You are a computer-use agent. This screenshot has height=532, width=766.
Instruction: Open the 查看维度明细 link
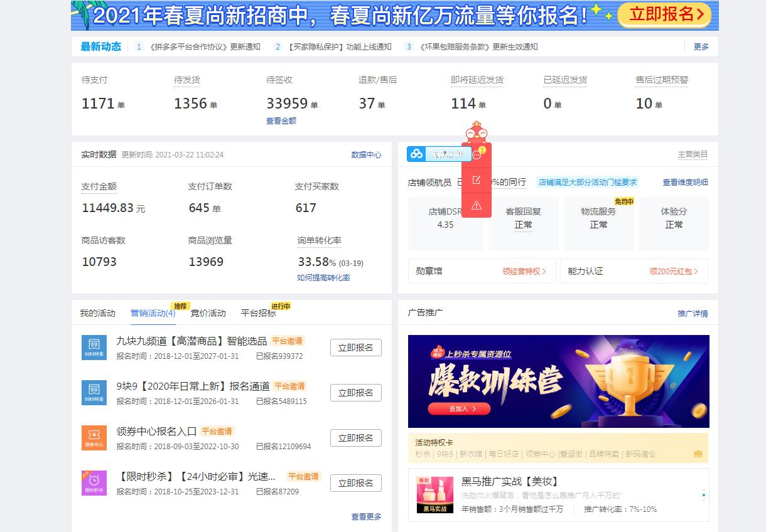tap(685, 181)
